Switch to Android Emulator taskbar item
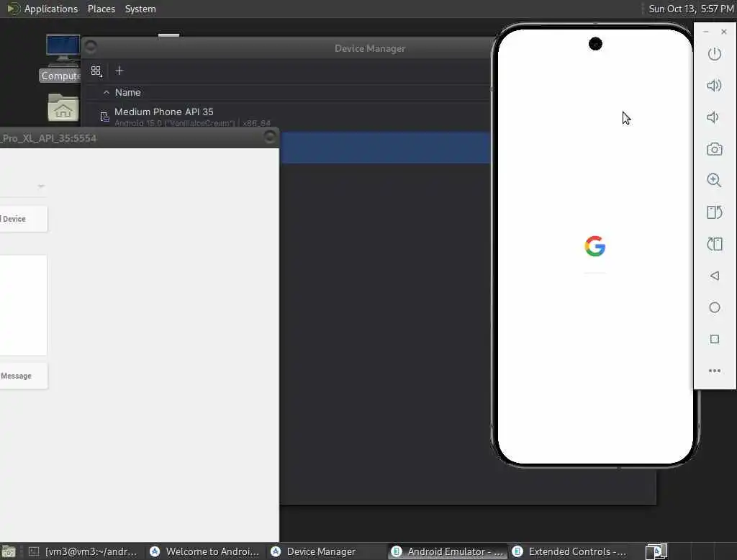This screenshot has height=560, width=737. 448,551
